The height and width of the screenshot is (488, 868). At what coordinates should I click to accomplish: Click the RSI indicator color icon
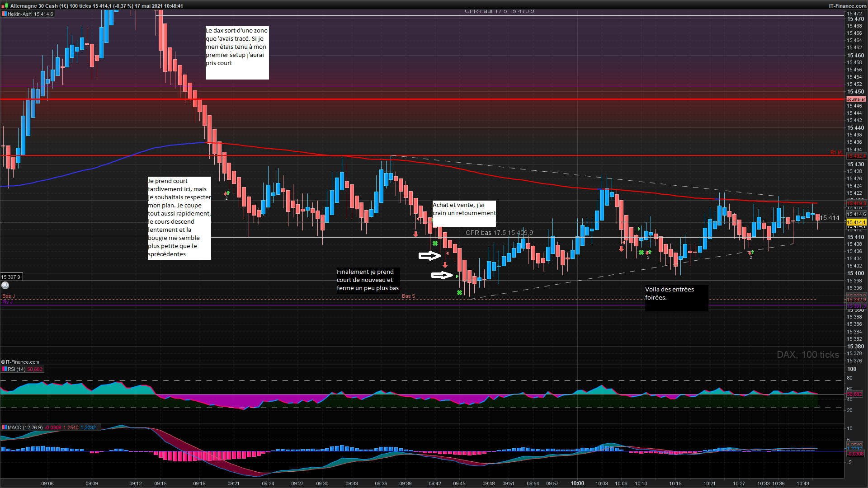coord(4,369)
